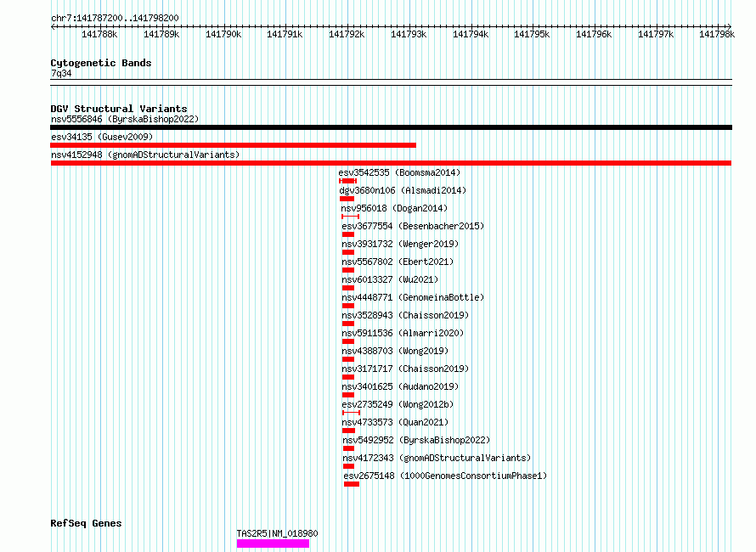Click the chr7:141787200..141798200 coordinate label
756x552 pixels.
(x=115, y=18)
